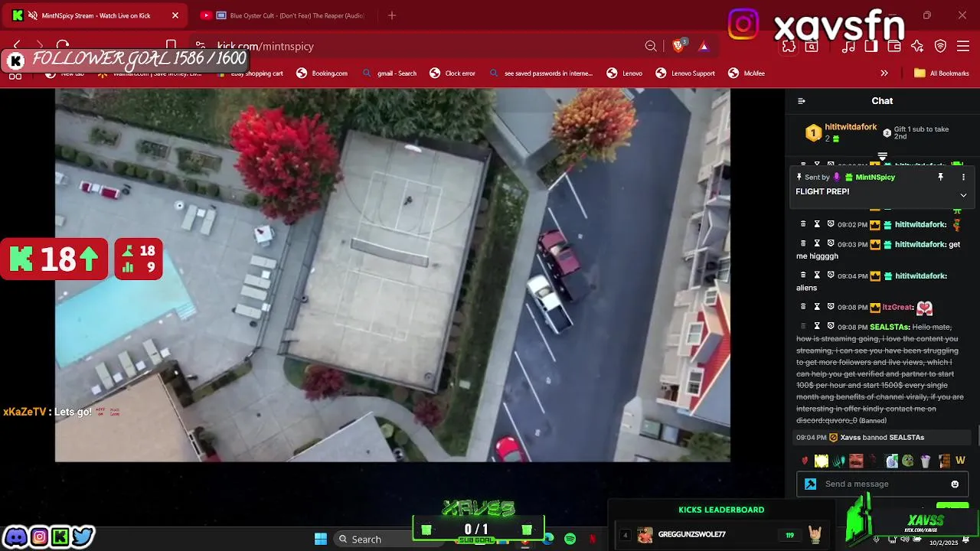The image size is (980, 551).
Task: Show more bookmarks chevron
Action: [x=884, y=73]
